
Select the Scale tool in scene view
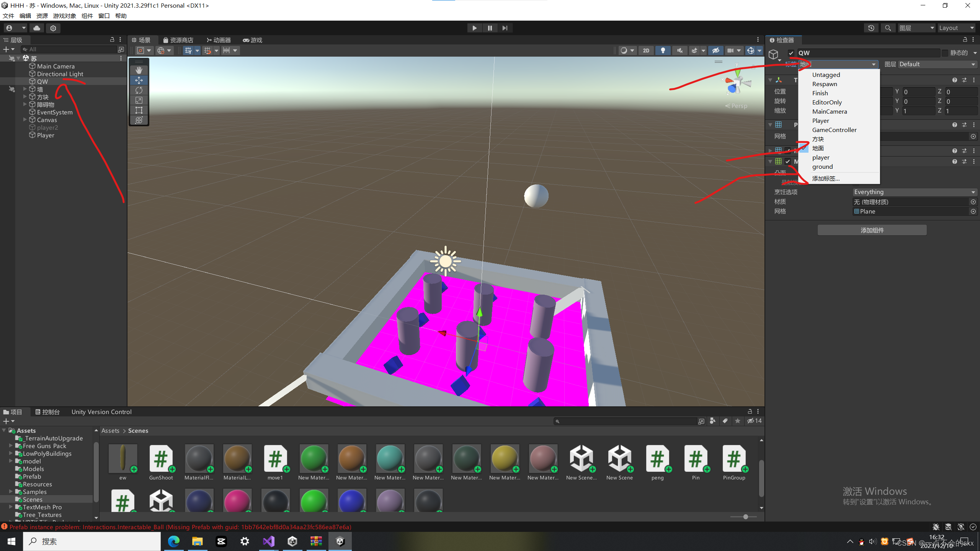139,100
